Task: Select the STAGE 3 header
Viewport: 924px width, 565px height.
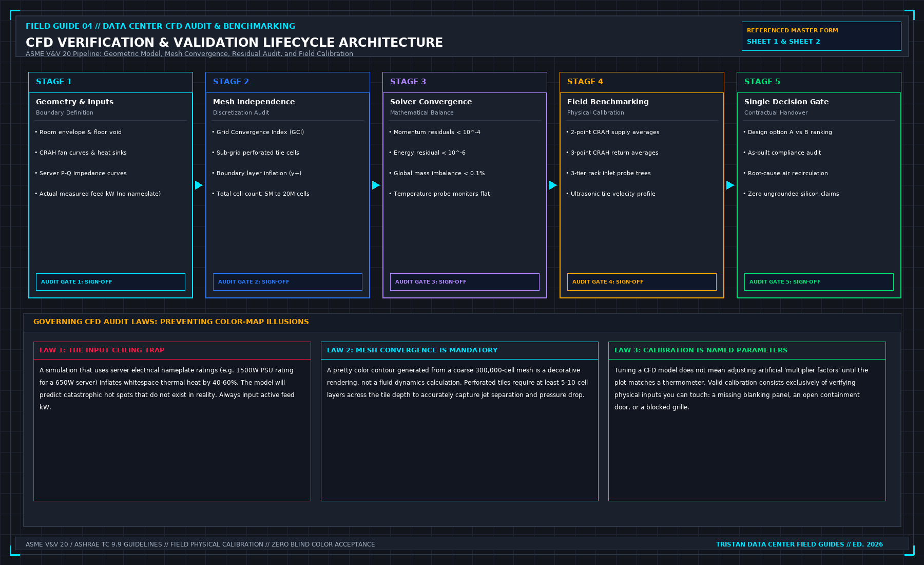Action: pos(465,82)
